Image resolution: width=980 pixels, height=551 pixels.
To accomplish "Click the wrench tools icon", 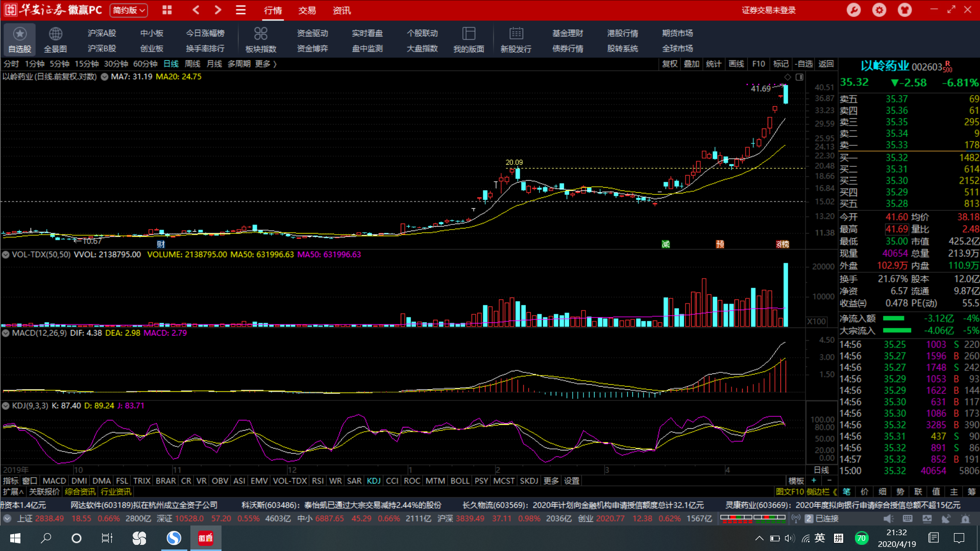I will pyautogui.click(x=853, y=10).
